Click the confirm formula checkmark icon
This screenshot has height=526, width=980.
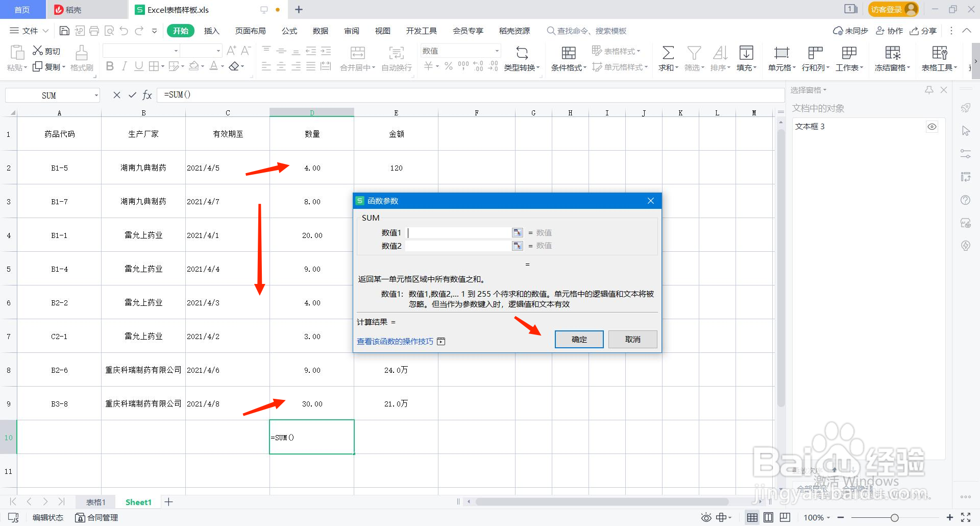coord(132,95)
